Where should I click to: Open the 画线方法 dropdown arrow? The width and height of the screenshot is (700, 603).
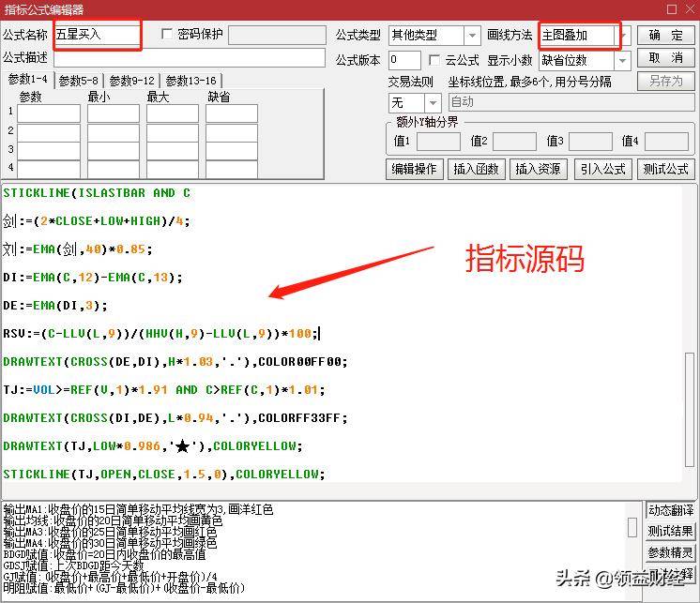pos(625,36)
